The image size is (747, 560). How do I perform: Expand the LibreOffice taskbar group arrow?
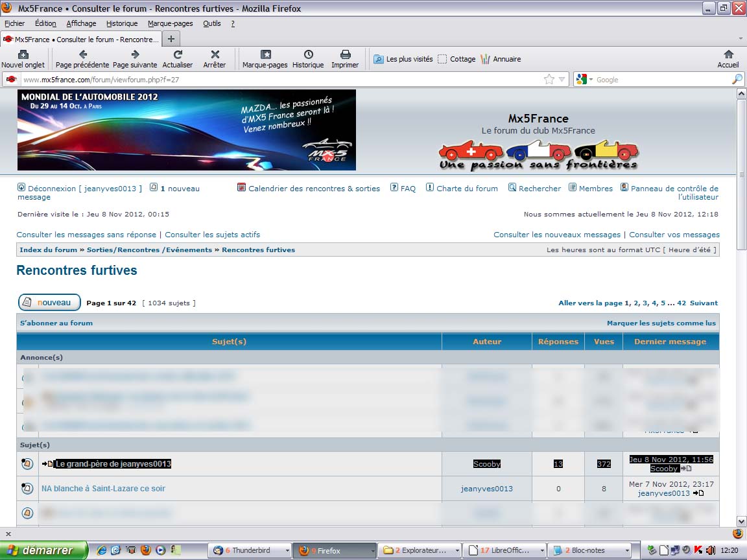pyautogui.click(x=541, y=550)
